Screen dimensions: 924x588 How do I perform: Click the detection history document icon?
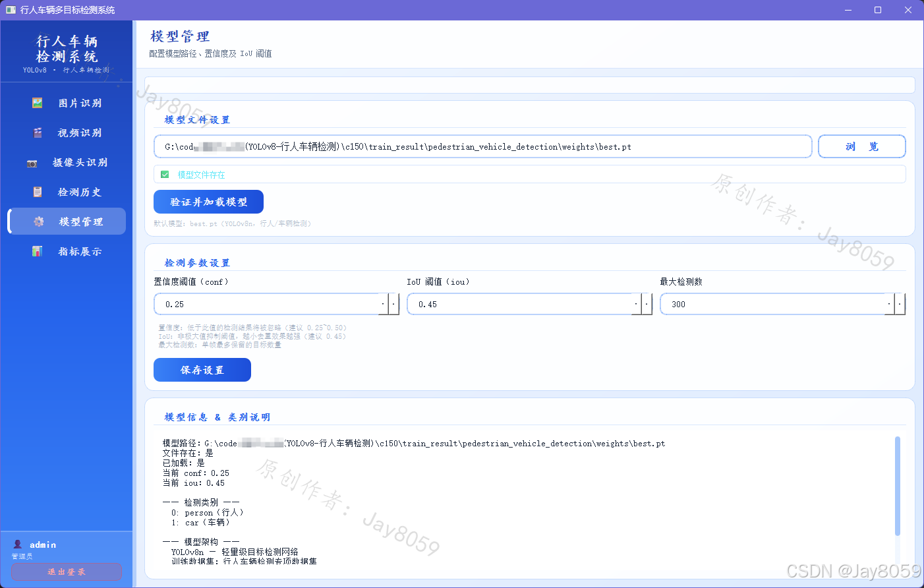click(38, 192)
